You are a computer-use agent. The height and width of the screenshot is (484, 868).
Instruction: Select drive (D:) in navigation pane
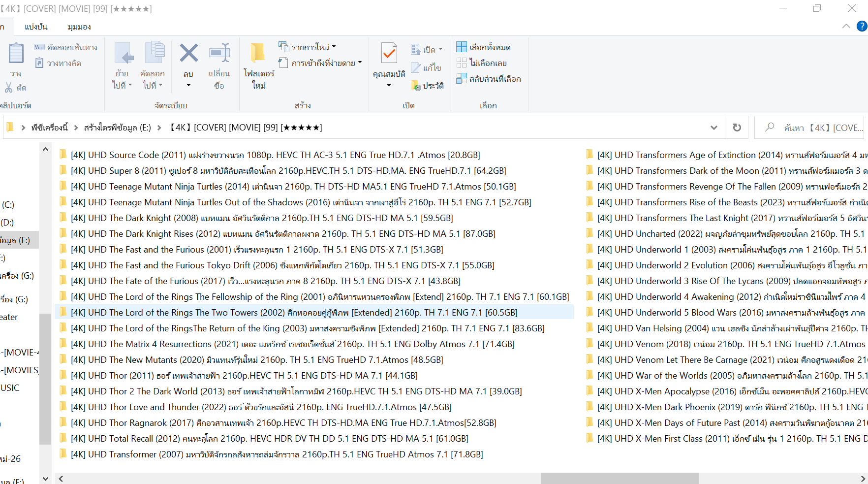7,223
